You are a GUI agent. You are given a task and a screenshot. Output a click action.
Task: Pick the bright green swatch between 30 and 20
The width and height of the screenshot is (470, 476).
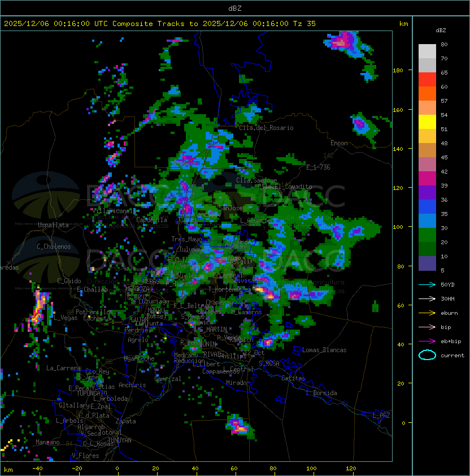tap(427, 235)
